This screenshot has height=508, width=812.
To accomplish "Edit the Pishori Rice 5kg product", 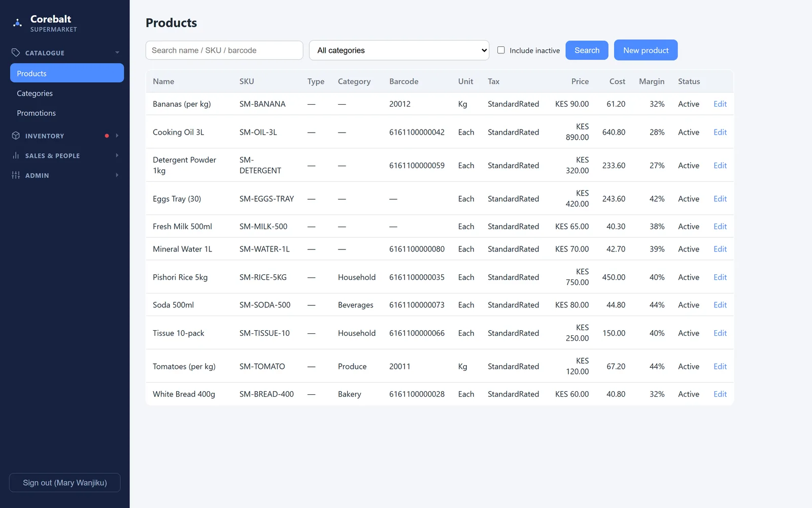I will 720,277.
